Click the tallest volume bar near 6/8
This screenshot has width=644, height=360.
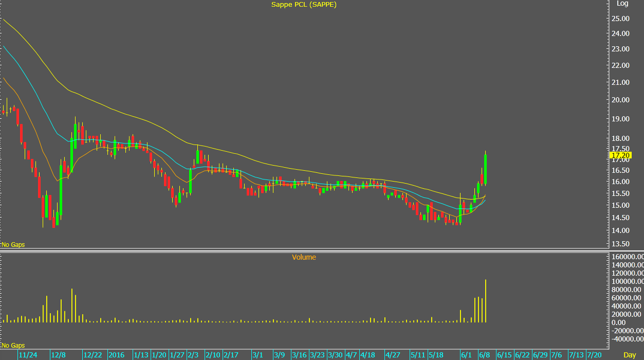pos(486,301)
